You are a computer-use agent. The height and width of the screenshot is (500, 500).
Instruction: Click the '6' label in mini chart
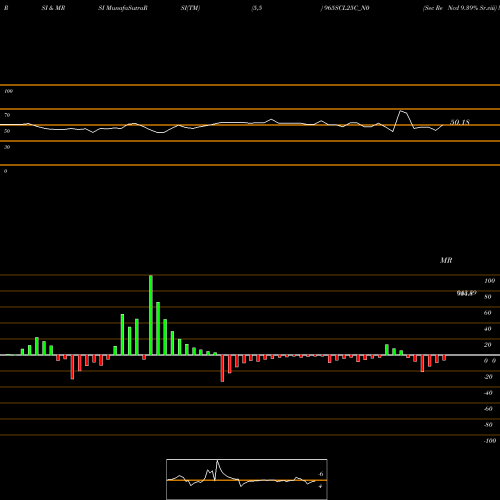click(x=321, y=474)
